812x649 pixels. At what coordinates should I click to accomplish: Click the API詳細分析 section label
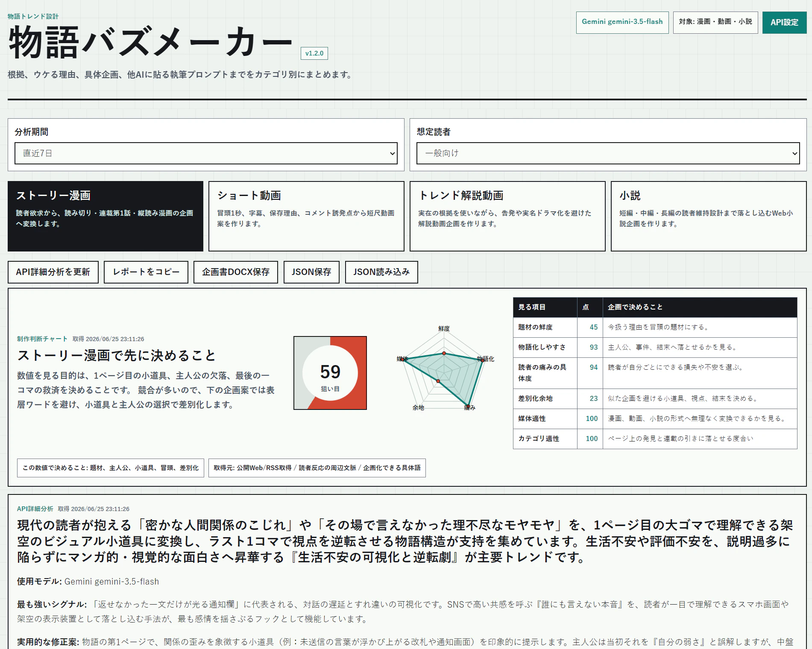(35, 509)
